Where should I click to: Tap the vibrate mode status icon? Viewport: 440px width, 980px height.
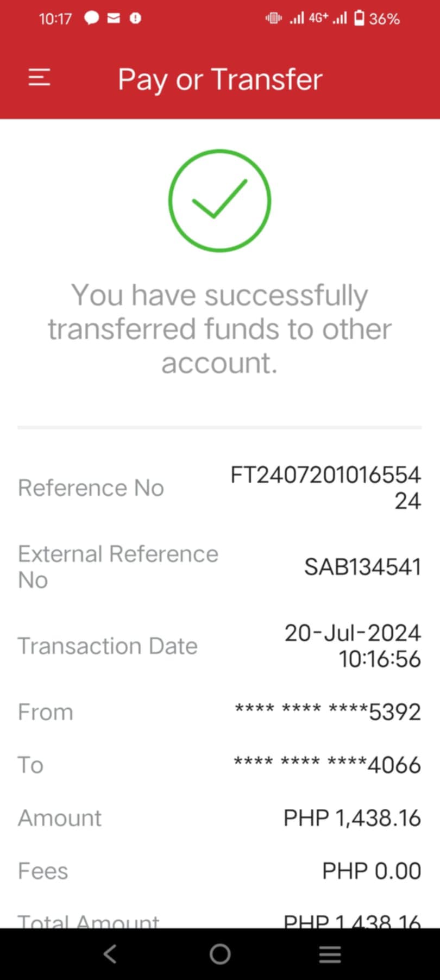[x=273, y=18]
